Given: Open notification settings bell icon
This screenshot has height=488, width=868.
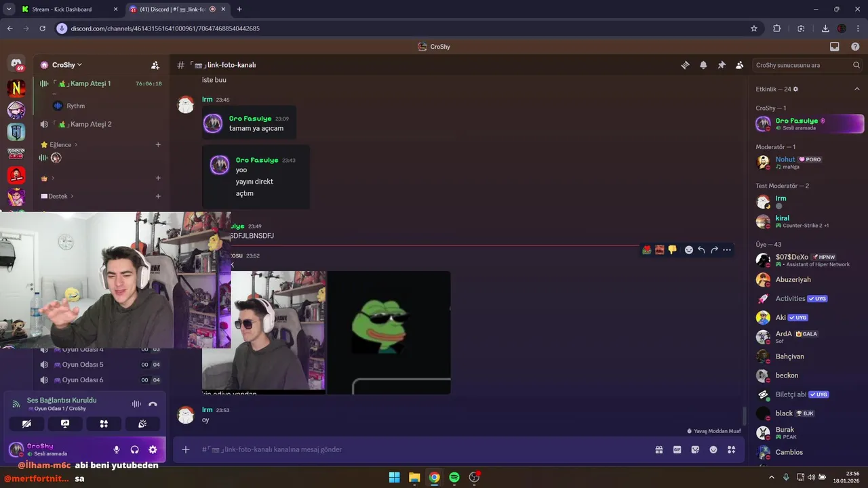Looking at the screenshot, I should click(703, 65).
